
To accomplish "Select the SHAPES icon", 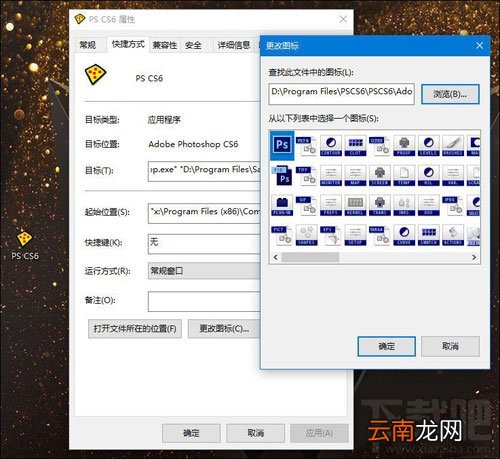I will coord(306,235).
